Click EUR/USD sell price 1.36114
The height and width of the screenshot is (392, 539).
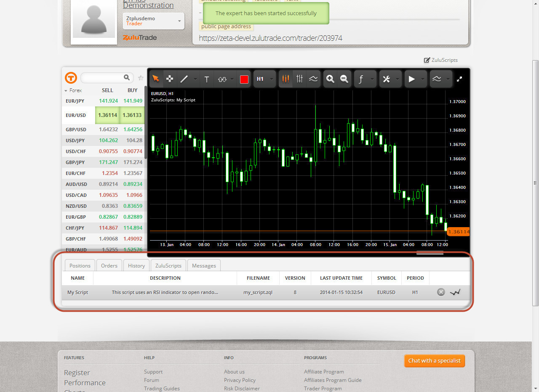click(108, 115)
